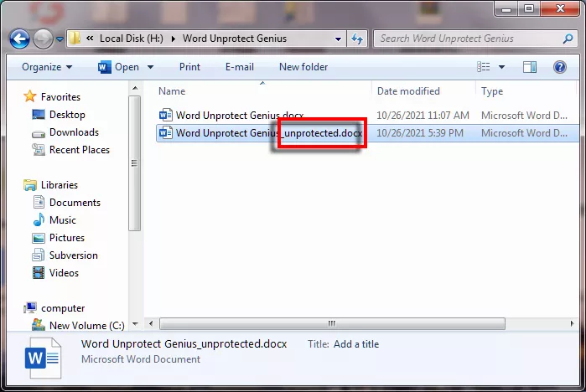The height and width of the screenshot is (392, 586).
Task: Open the Pictures library
Action: click(x=67, y=238)
